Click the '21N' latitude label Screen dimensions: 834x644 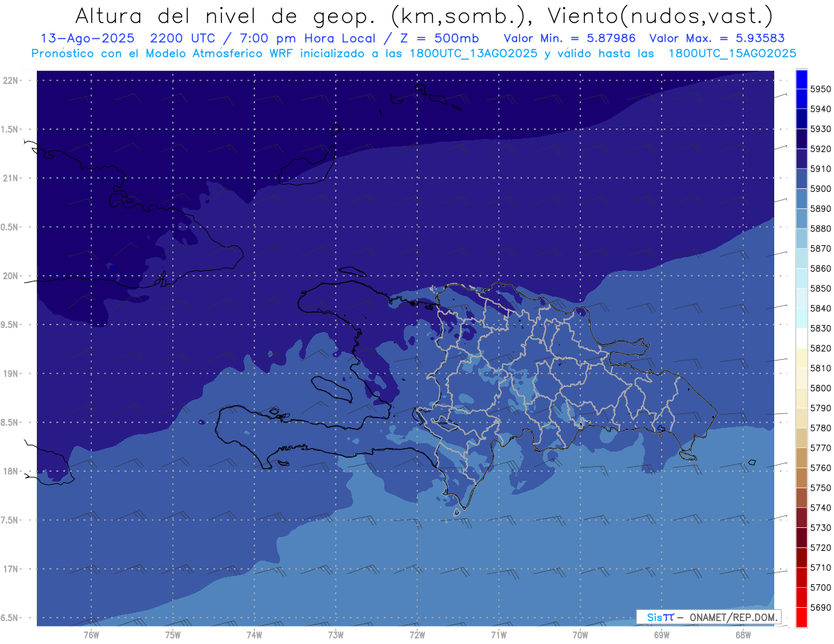(x=10, y=178)
